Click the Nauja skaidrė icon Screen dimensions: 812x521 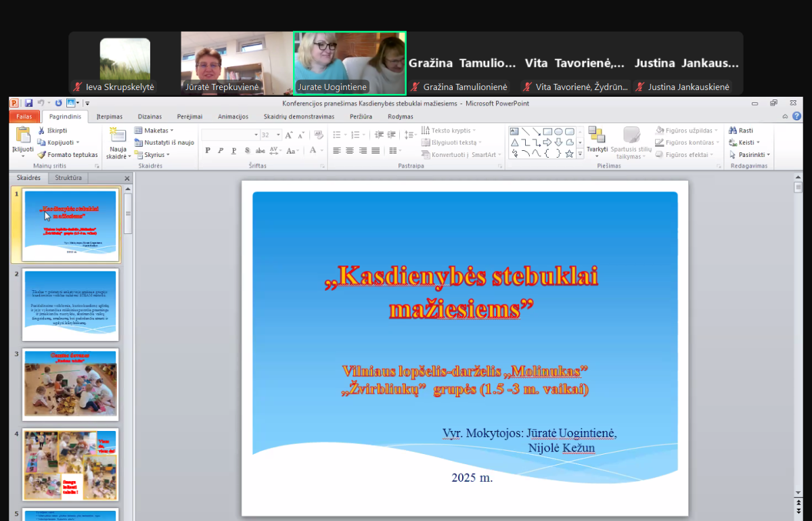coord(118,135)
